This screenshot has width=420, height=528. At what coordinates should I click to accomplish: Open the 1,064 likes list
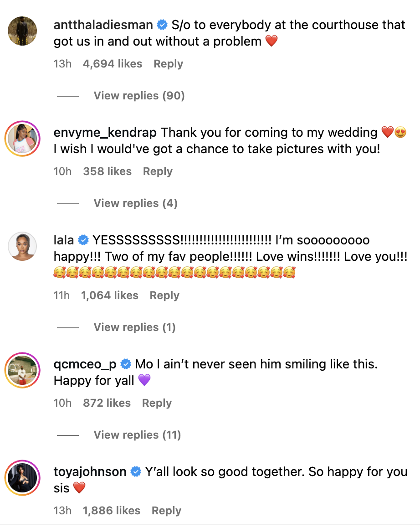click(x=110, y=295)
